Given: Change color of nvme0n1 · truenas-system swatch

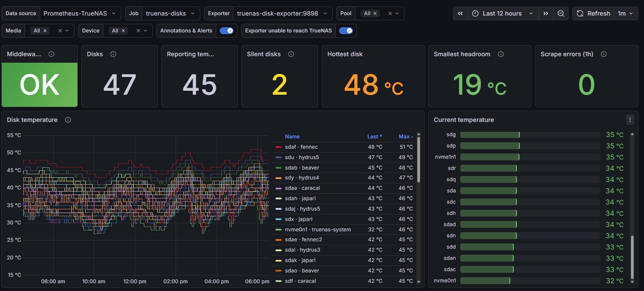Looking at the screenshot, I should click(279, 230).
